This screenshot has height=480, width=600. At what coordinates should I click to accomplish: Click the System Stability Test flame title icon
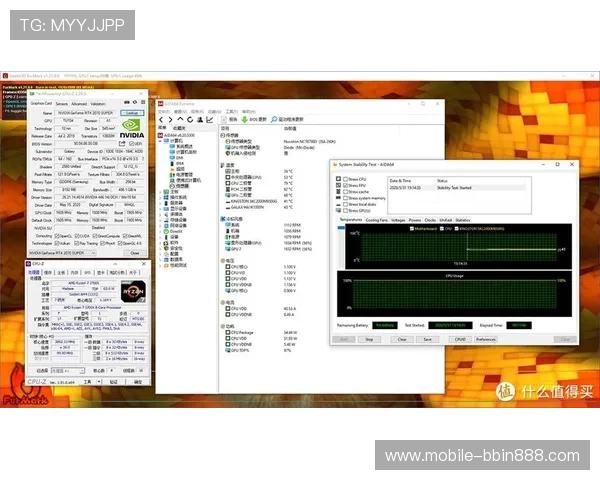(335, 165)
